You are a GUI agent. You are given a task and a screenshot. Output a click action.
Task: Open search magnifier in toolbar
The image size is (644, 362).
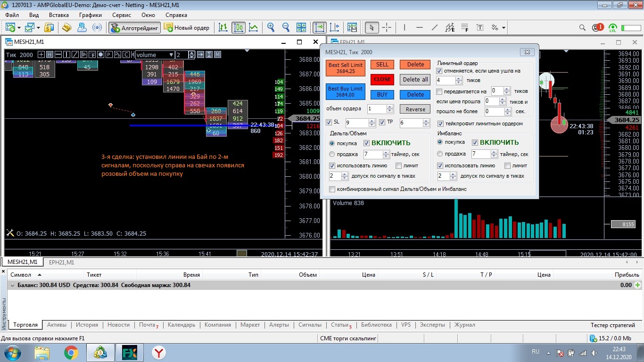pyautogui.click(x=583, y=27)
